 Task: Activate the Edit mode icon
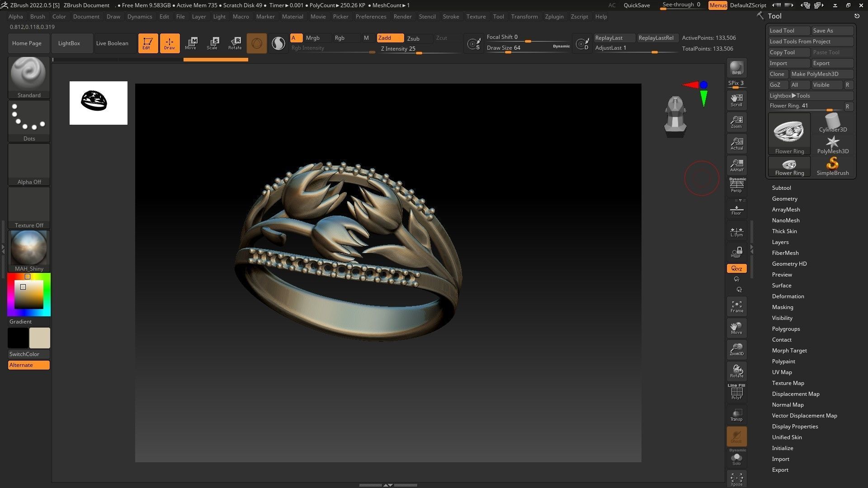click(148, 43)
